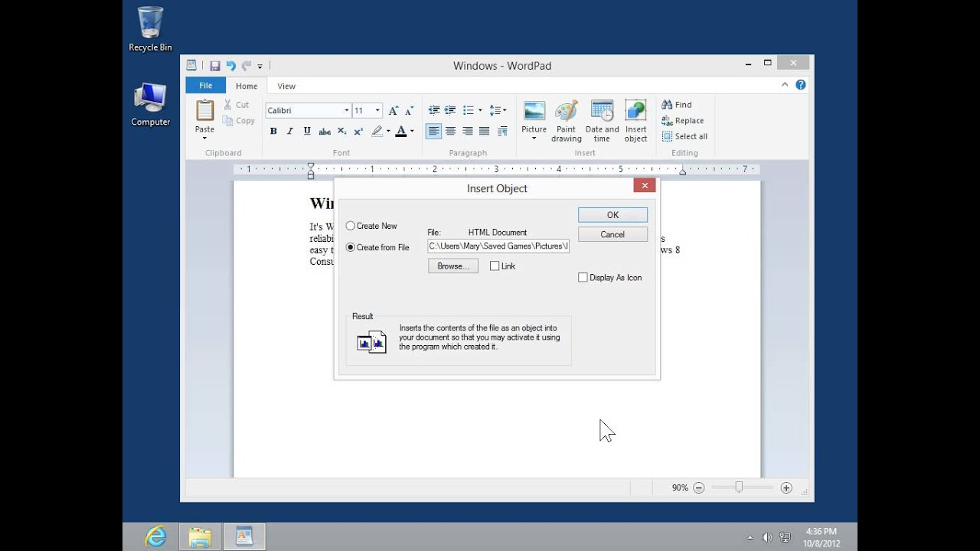
Task: Click the Justify alignment icon
Action: [x=484, y=132]
